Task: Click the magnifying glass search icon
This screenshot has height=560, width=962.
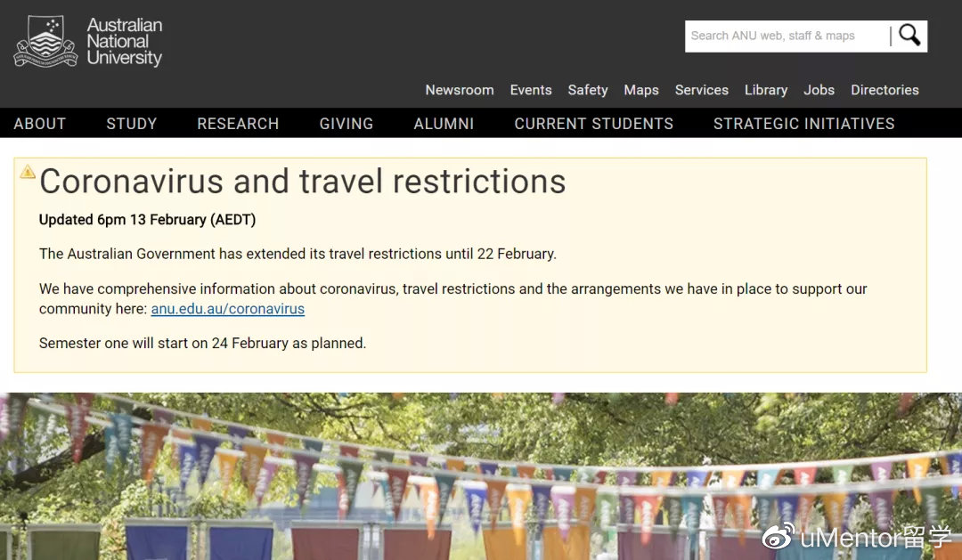Action: [909, 36]
